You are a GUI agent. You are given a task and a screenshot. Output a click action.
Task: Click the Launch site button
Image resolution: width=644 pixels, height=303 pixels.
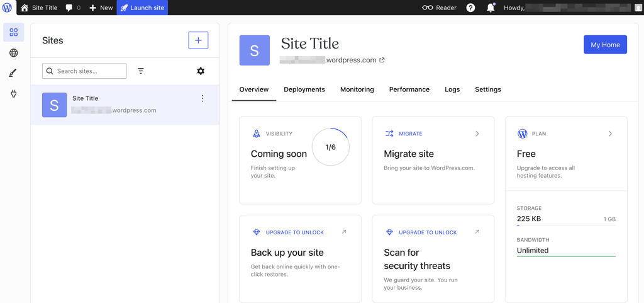(x=142, y=8)
